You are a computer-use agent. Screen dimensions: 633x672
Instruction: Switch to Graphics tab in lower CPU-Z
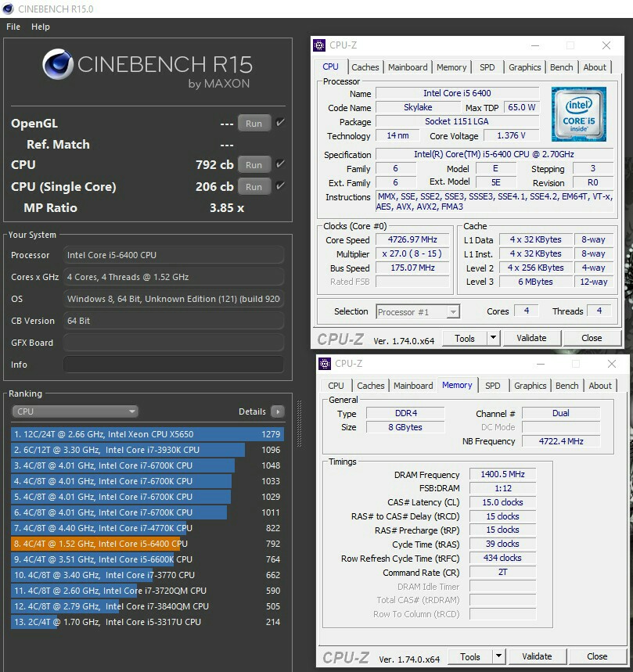pos(530,386)
